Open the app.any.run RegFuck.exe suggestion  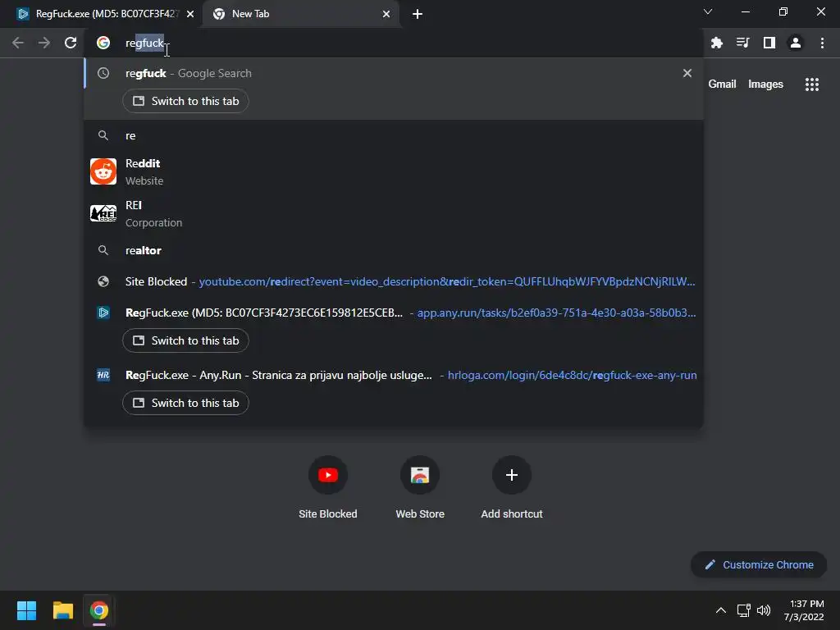coord(393,313)
